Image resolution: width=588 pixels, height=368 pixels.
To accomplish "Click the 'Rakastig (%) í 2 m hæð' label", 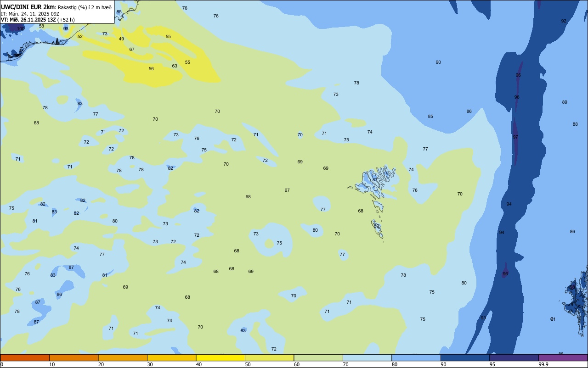I will 85,7.
